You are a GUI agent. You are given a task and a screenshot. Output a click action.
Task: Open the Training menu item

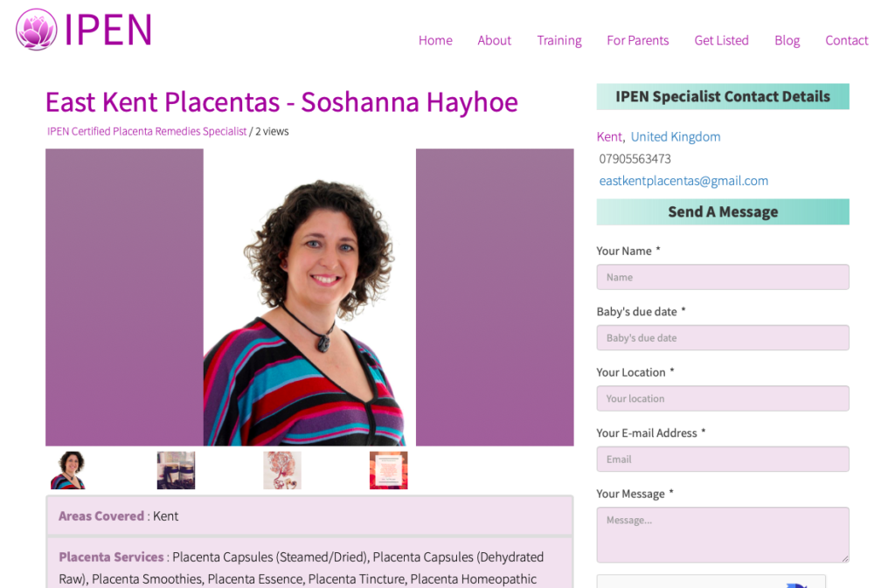pos(559,40)
